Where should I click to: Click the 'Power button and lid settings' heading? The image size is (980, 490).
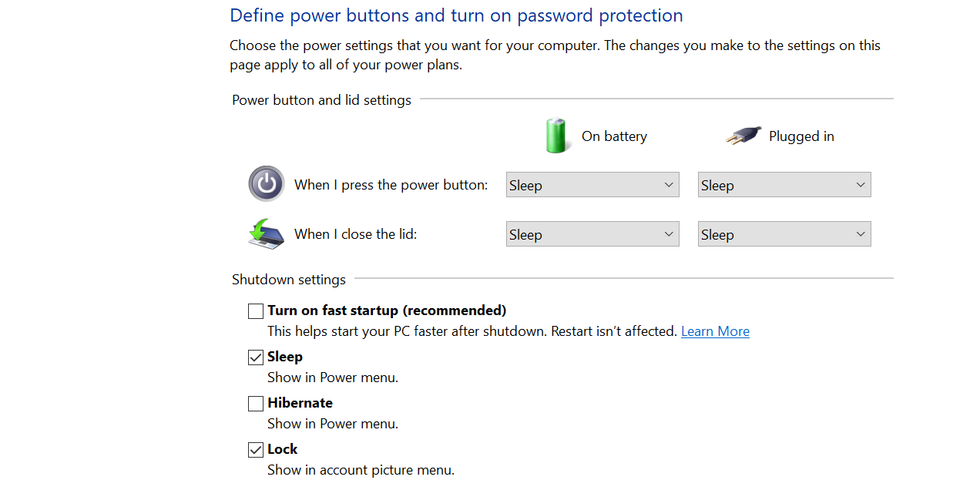(321, 100)
